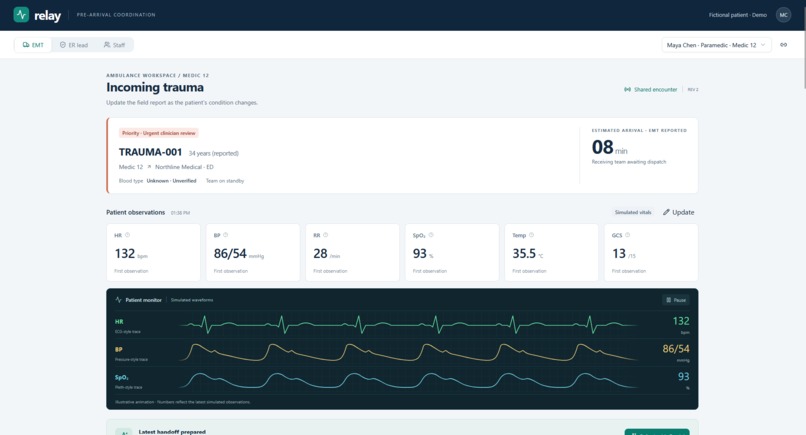Click the broadcast icon beside Shared encounter
The width and height of the screenshot is (806, 435).
click(627, 89)
